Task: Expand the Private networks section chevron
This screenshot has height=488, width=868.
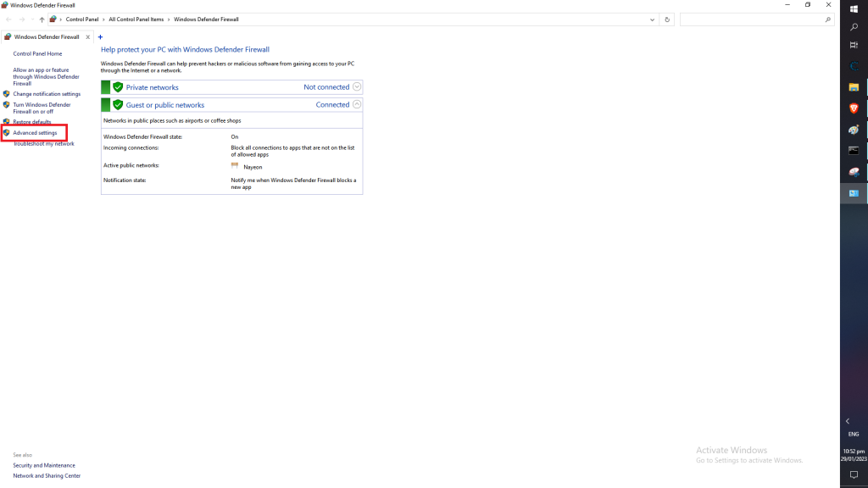Action: pyautogui.click(x=357, y=87)
